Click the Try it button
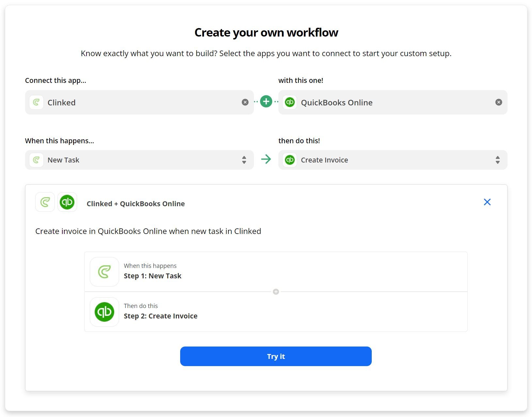Image resolution: width=532 pixels, height=417 pixels. point(276,356)
